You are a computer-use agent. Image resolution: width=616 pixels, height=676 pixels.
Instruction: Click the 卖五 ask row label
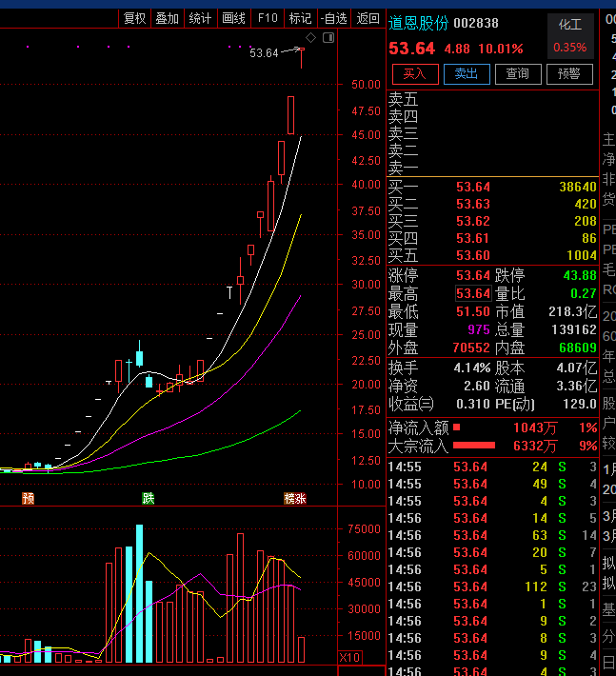click(403, 100)
